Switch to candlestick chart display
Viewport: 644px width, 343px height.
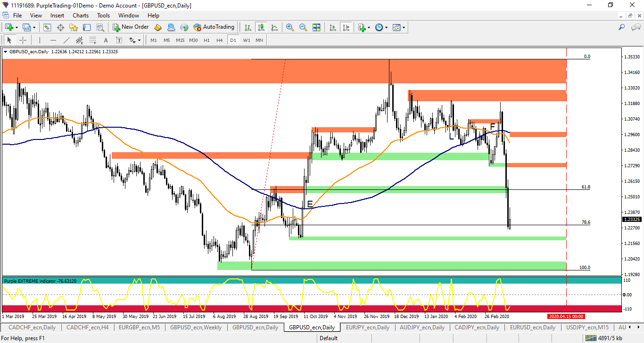coord(261,27)
